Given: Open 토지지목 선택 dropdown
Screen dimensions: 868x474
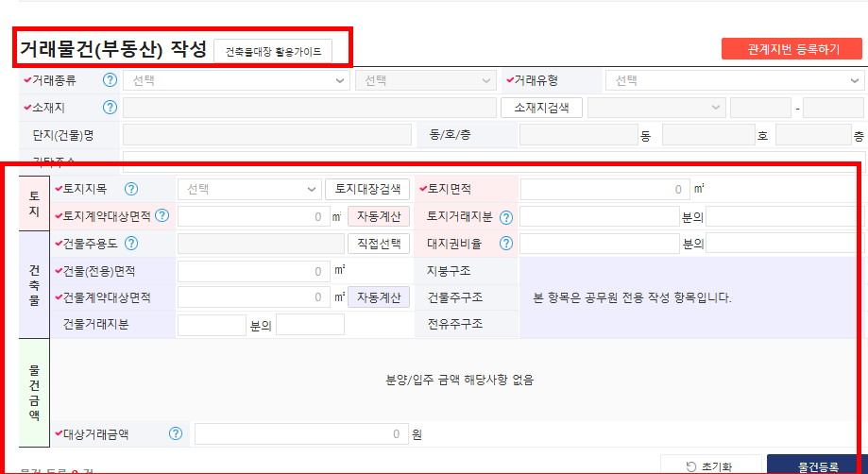Looking at the screenshot, I should pyautogui.click(x=249, y=189).
